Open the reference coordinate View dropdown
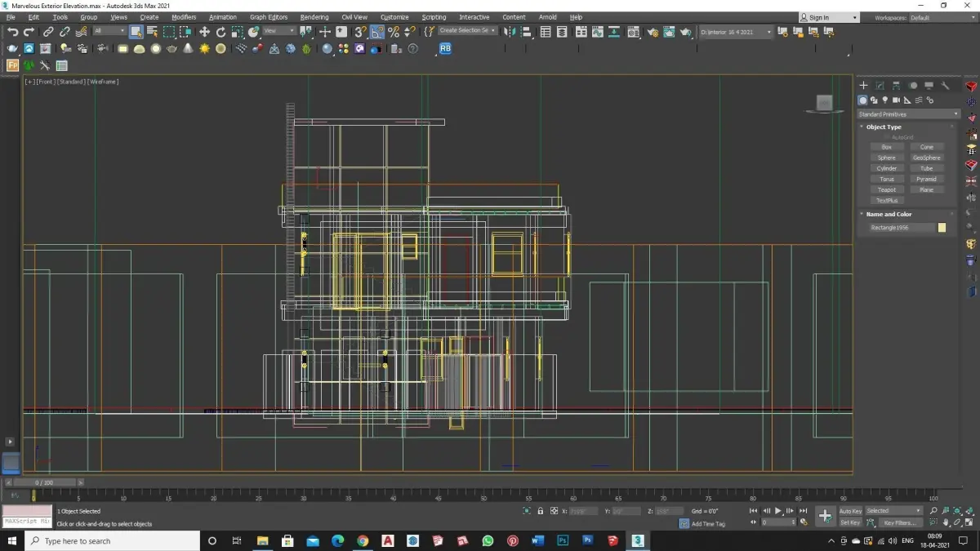This screenshot has height=551, width=980. pos(278,31)
